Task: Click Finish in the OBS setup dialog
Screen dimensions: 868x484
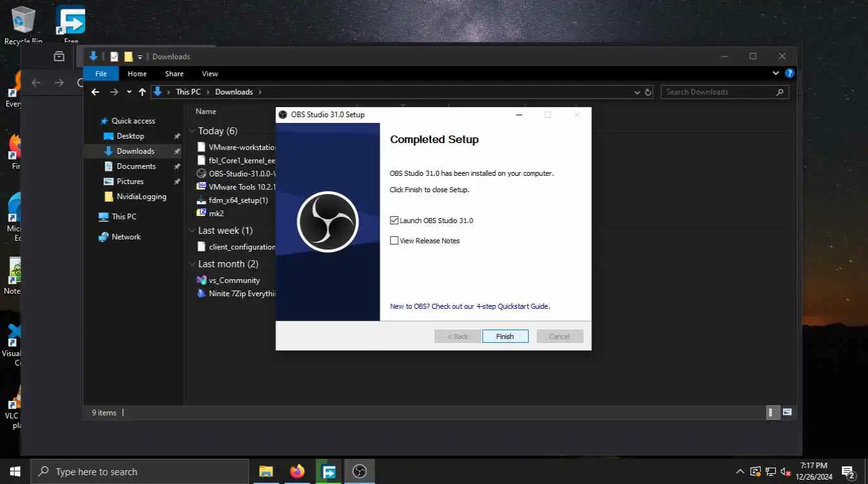Action: coord(505,336)
